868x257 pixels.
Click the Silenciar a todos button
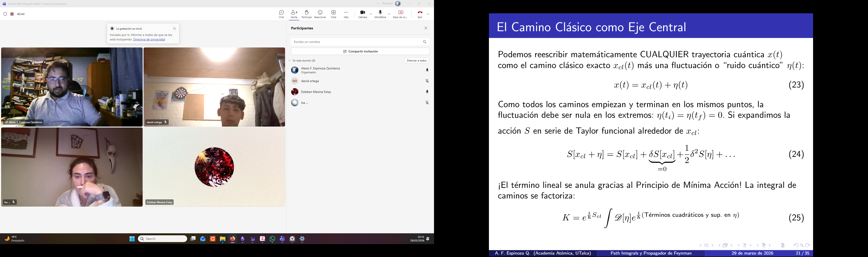pos(416,61)
